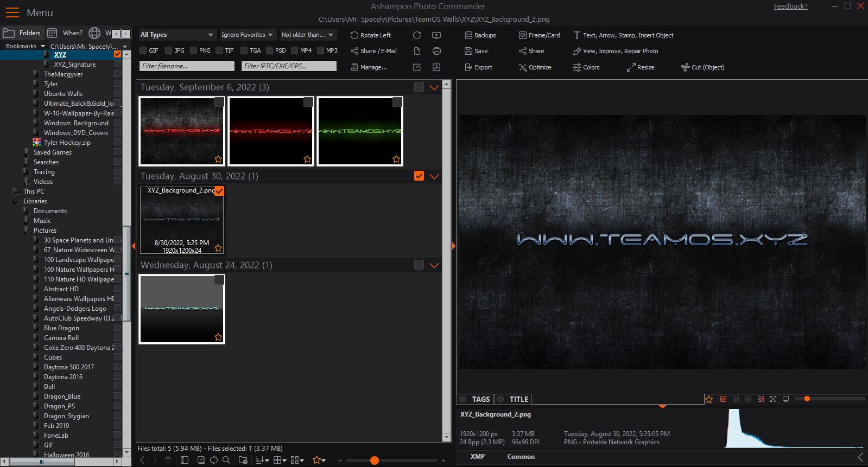
Task: Enable the JPG file type filter
Action: tap(169, 50)
